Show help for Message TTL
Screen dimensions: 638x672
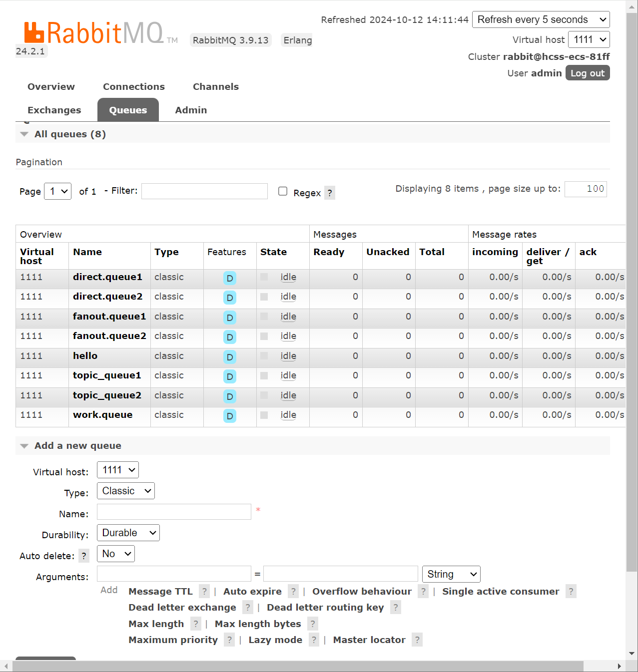click(204, 592)
